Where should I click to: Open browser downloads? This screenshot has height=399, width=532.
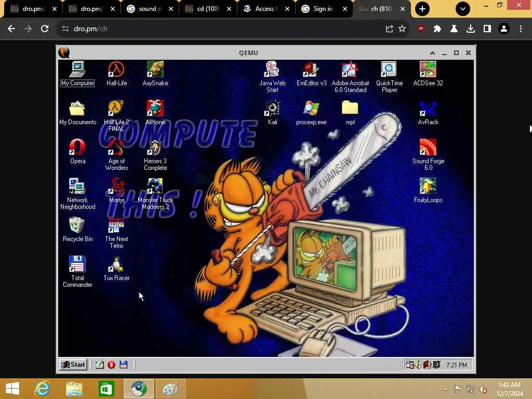(471, 29)
